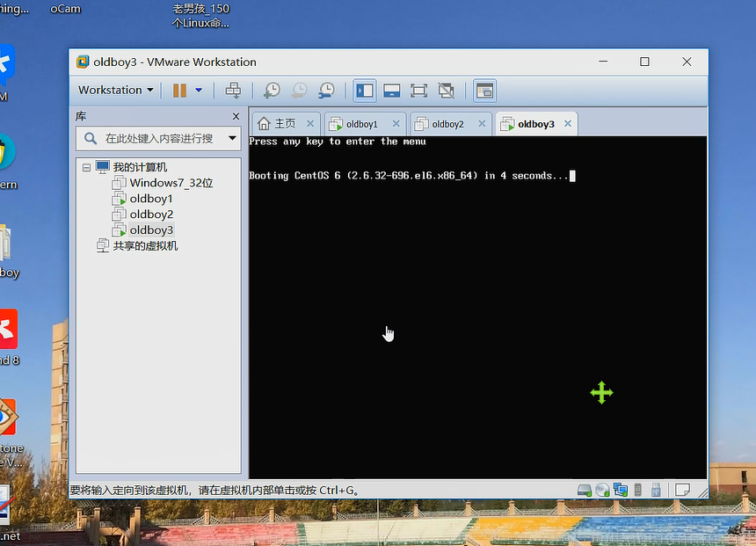Open the 老男孩_150个Linux命令 desktop file
756x546 pixels.
[201, 16]
